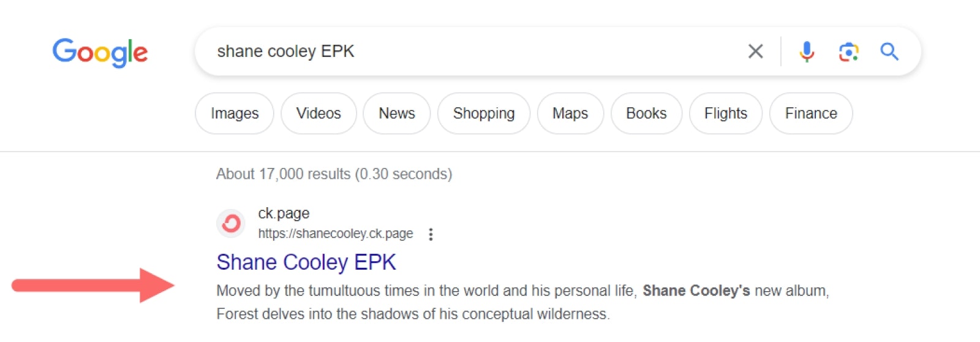Switch to the Images filter
Screen dimensions: 980x342
[235, 113]
